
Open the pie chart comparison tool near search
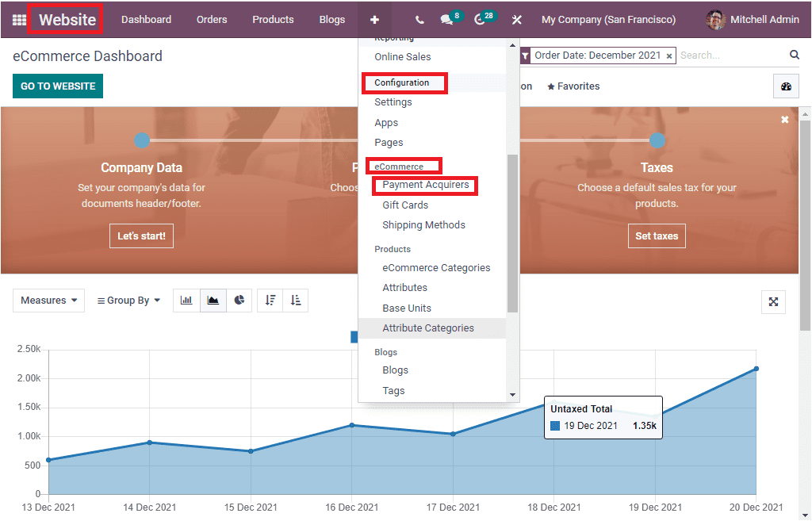[x=785, y=86]
